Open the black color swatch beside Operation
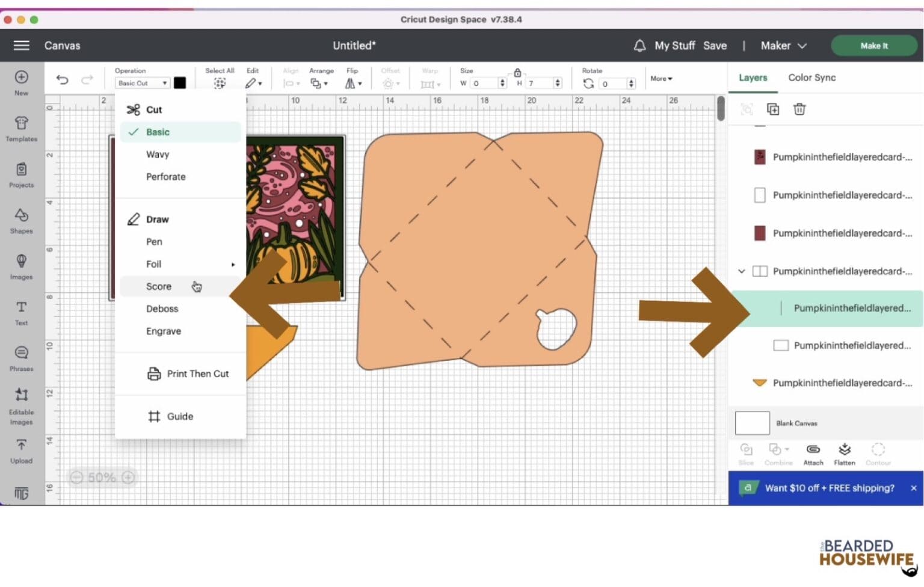Screen dimensions: 924x587 (x=180, y=83)
